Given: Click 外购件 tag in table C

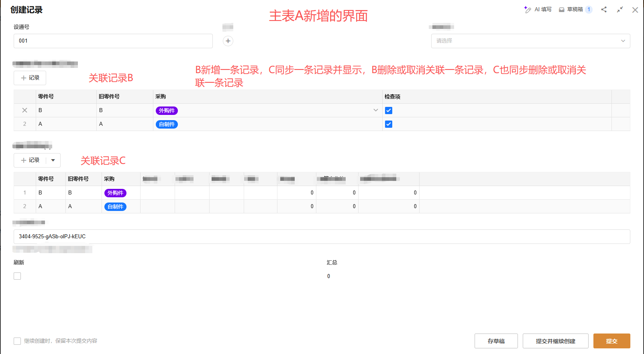Looking at the screenshot, I should [115, 193].
